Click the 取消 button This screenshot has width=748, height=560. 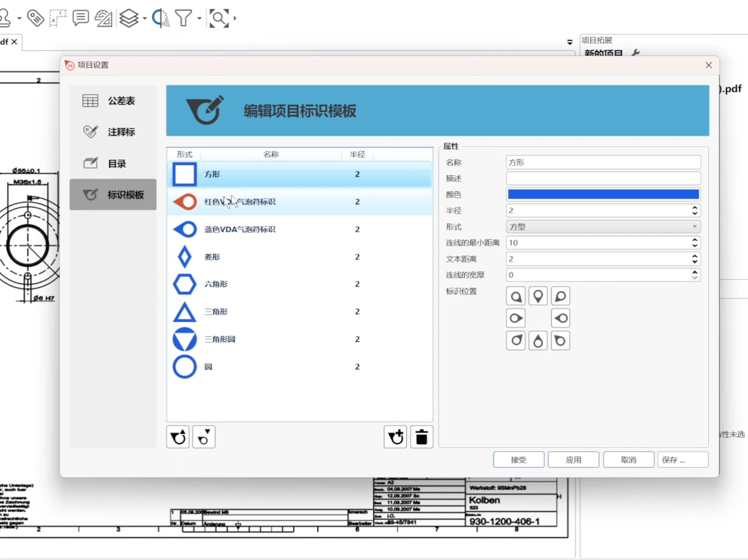click(x=628, y=459)
